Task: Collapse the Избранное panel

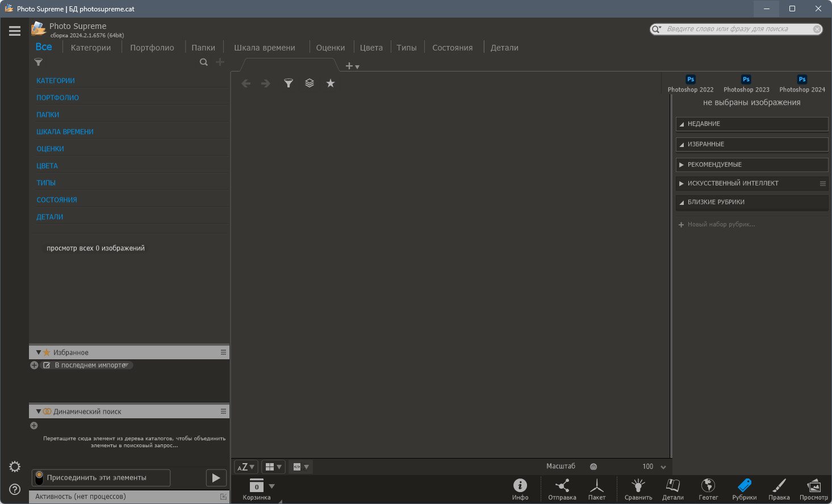Action: click(38, 352)
